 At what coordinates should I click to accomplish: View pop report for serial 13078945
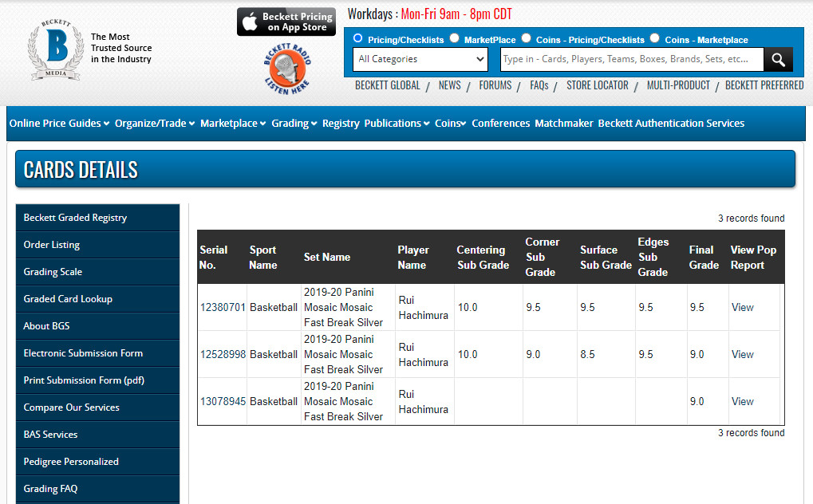click(743, 401)
